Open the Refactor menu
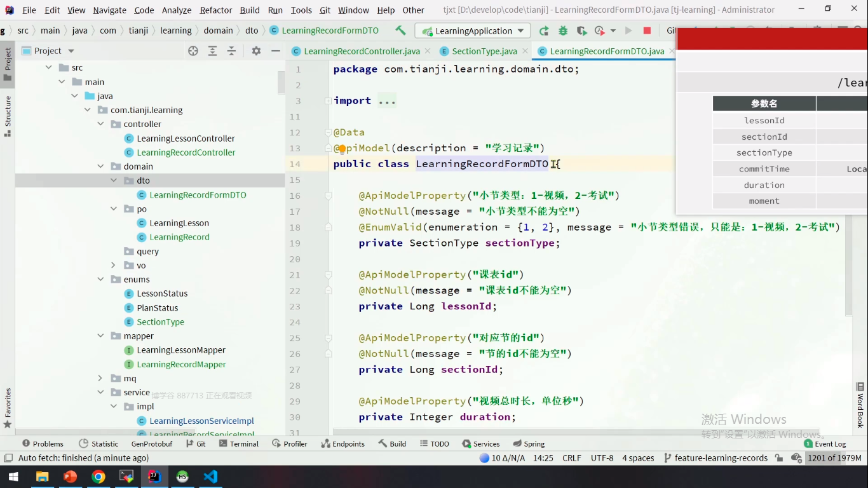Viewport: 868px width, 488px height. (215, 10)
